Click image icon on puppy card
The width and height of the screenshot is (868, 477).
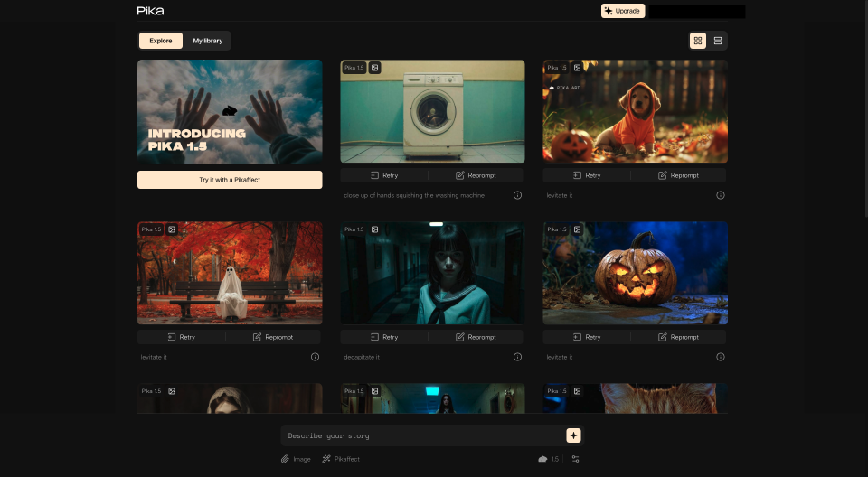(x=578, y=68)
